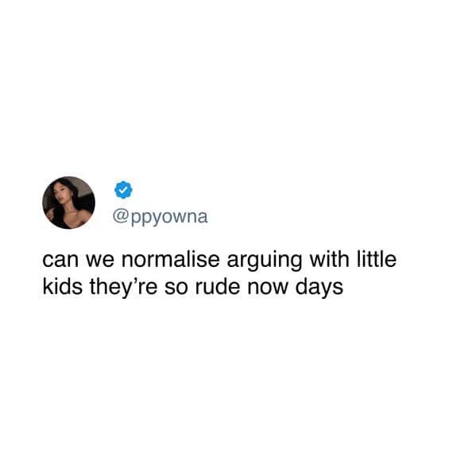This screenshot has height=476, width=476.
Task: Click the word "rude" in the tweet
Action: click(218, 287)
